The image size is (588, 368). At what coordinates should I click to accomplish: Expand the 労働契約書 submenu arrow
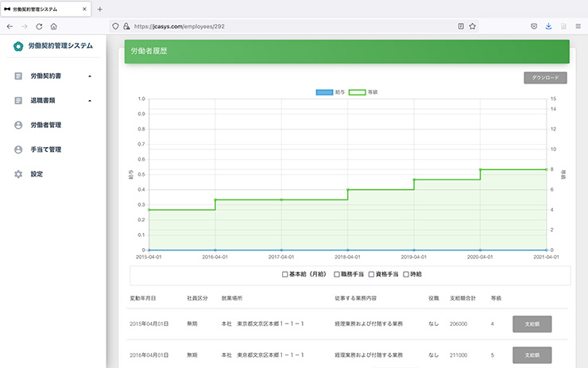click(90, 76)
